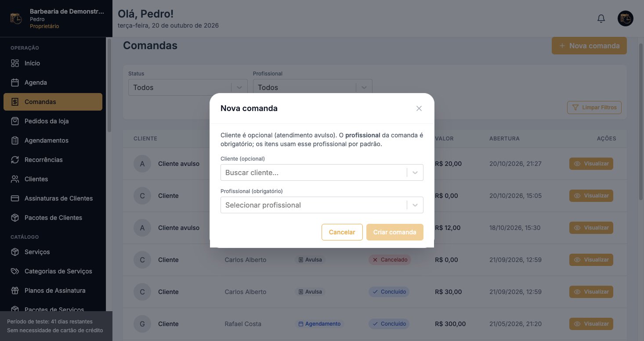Screen dimensions: 644x341
Task: Click the R$ 300,00 value
Action: click(x=450, y=324)
